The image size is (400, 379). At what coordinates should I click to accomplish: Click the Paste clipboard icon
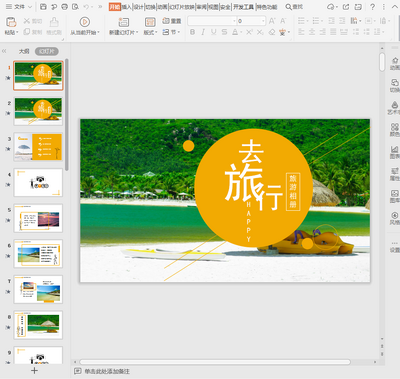pos(11,22)
